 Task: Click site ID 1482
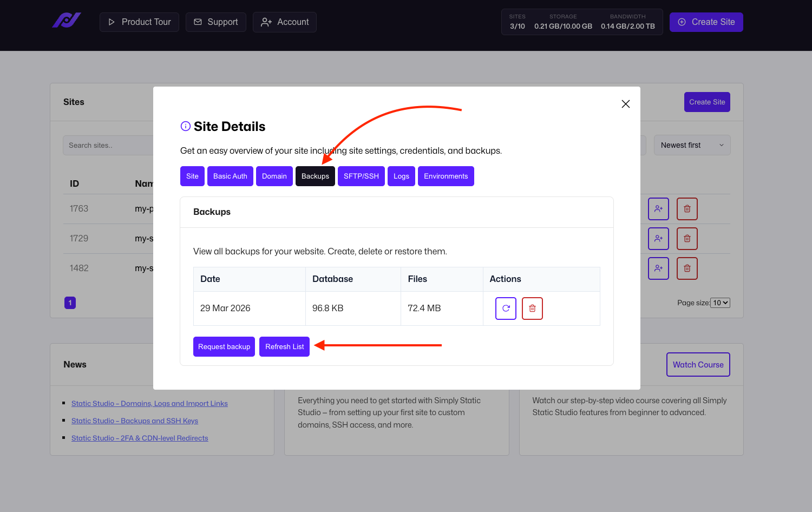pyautogui.click(x=79, y=268)
